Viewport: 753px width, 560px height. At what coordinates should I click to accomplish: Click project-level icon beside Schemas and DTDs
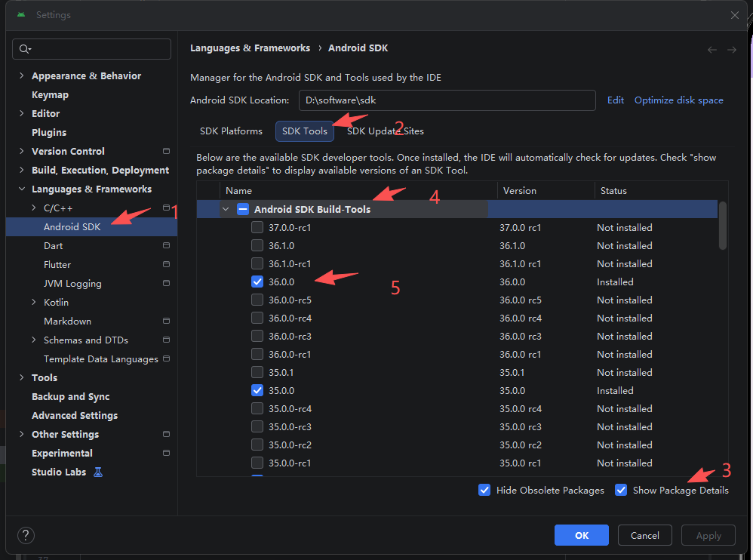click(x=166, y=340)
